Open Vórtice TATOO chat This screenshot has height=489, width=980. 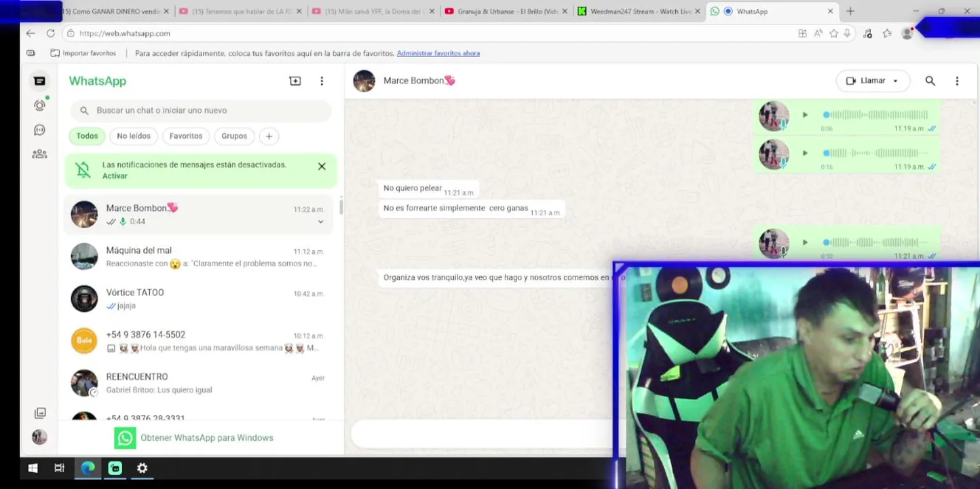coord(198,299)
